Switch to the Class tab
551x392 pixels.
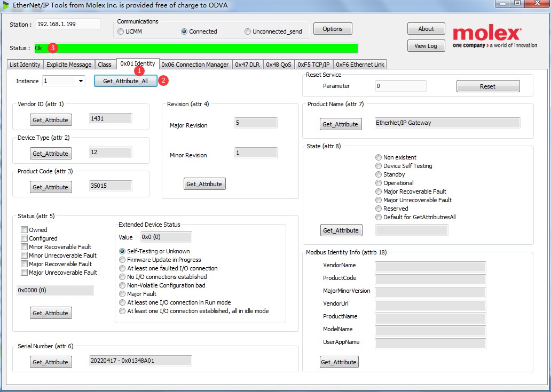[105, 65]
